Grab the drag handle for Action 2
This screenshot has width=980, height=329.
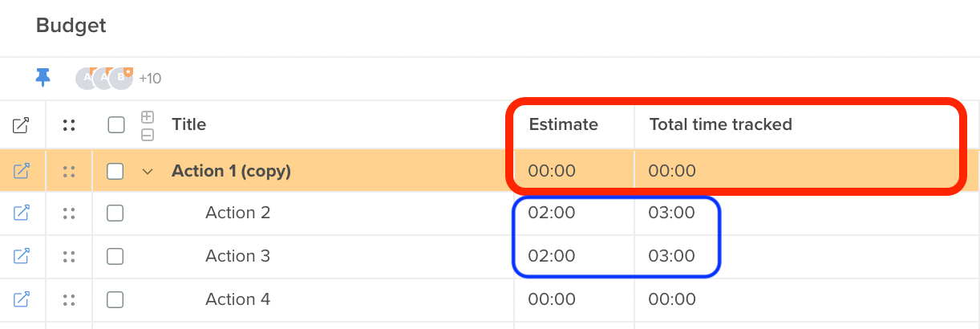(69, 213)
